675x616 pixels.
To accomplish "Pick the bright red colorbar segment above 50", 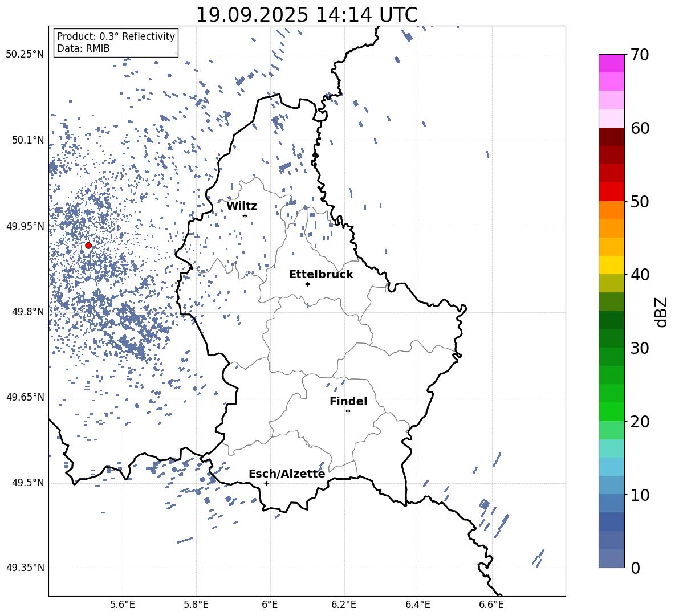I will pos(612,192).
